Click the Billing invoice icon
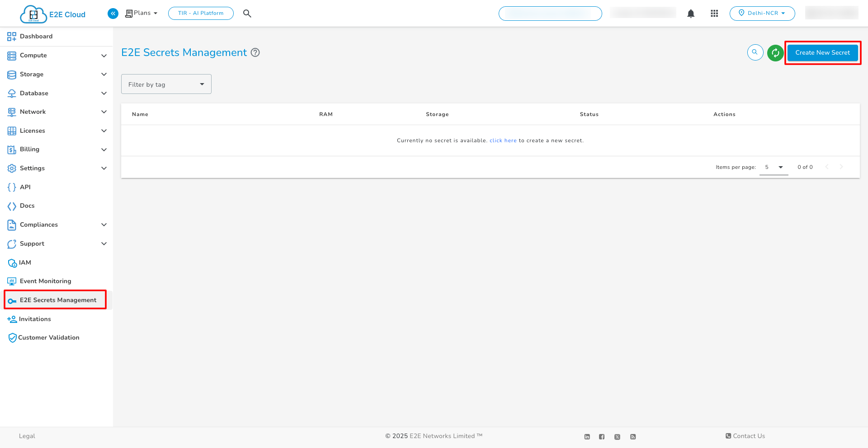Screen dimensions: 868x448 [x=12, y=149]
